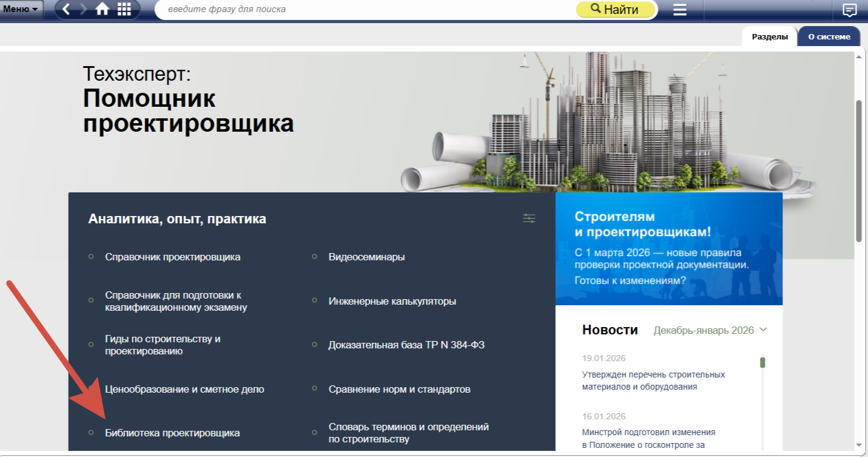Go forward with the right arrow icon
868x457 pixels.
coord(84,9)
